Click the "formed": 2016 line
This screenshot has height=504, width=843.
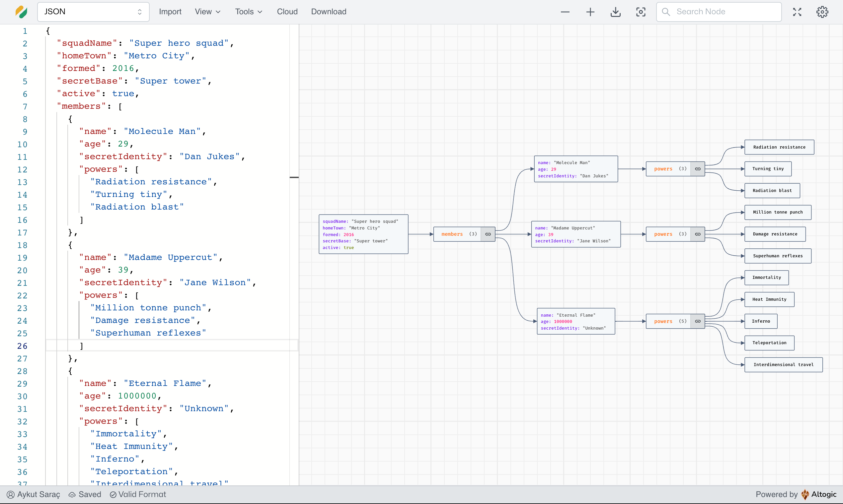coord(98,68)
